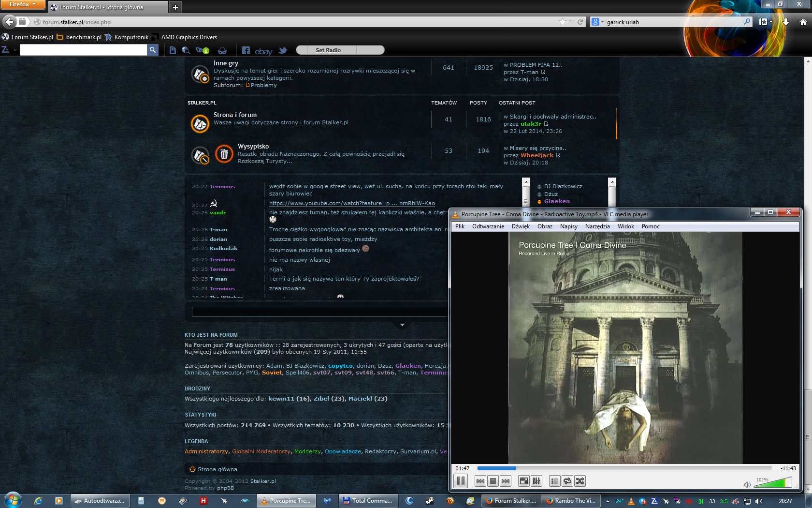Click the Set Radio button
The width and height of the screenshot is (812, 508).
(x=328, y=50)
